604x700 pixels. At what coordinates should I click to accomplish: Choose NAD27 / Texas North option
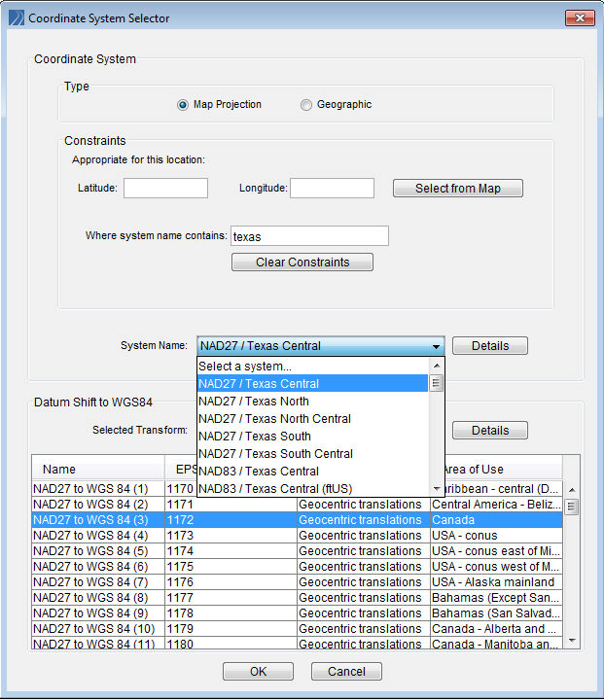tap(313, 401)
